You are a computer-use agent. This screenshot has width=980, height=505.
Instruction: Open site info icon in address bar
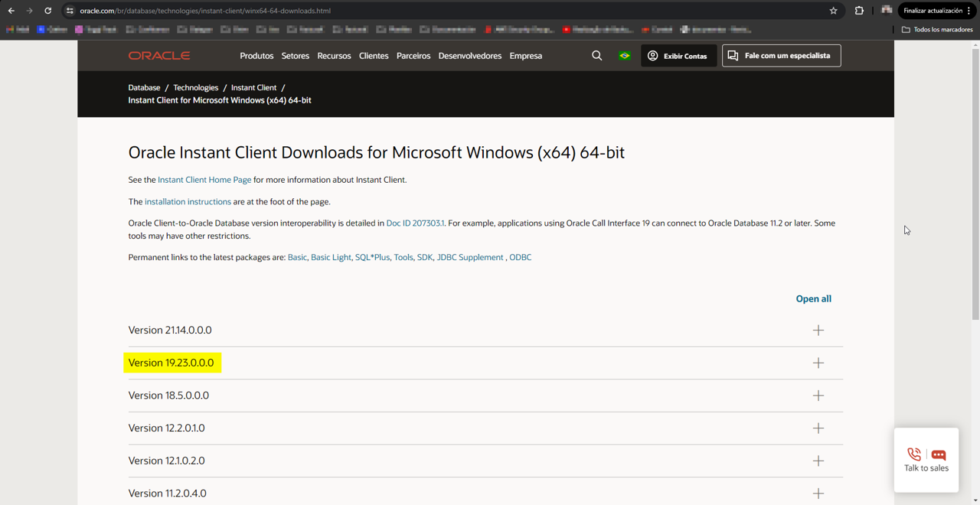coord(70,11)
